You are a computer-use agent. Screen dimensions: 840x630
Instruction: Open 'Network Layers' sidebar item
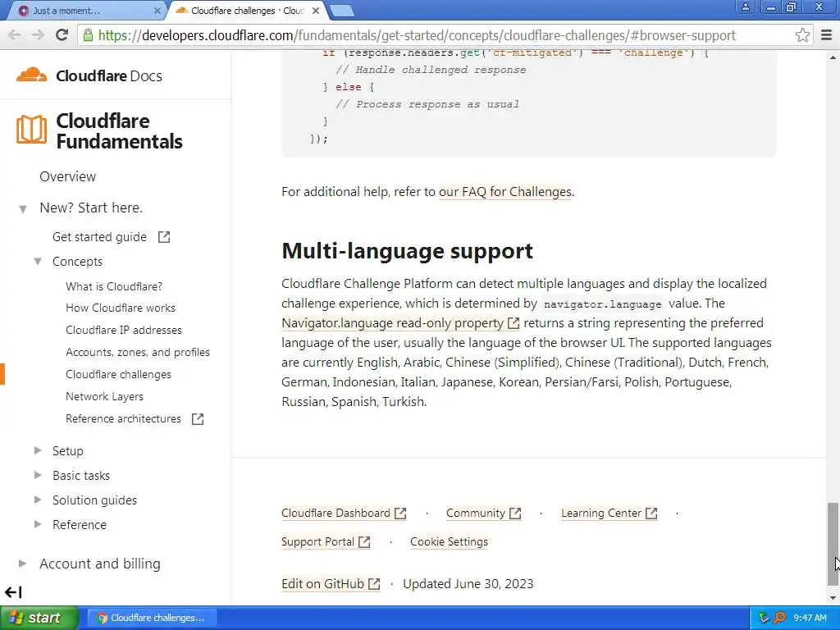click(x=104, y=396)
